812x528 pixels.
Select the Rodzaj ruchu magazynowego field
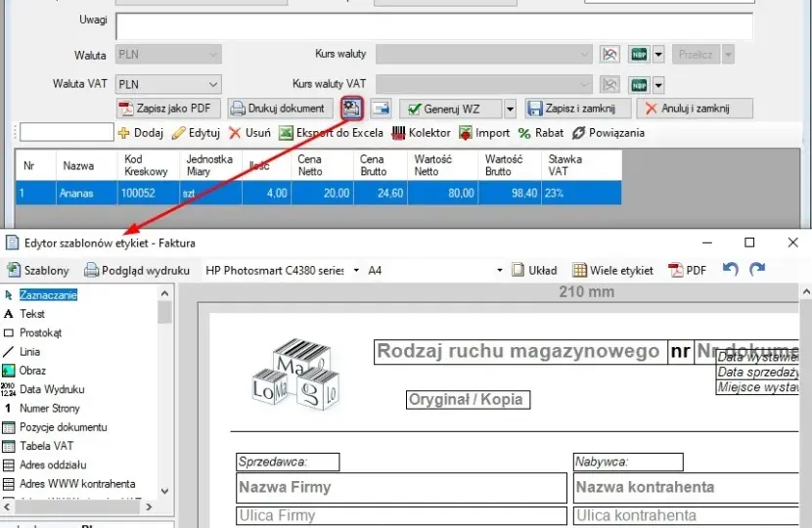coord(519,351)
